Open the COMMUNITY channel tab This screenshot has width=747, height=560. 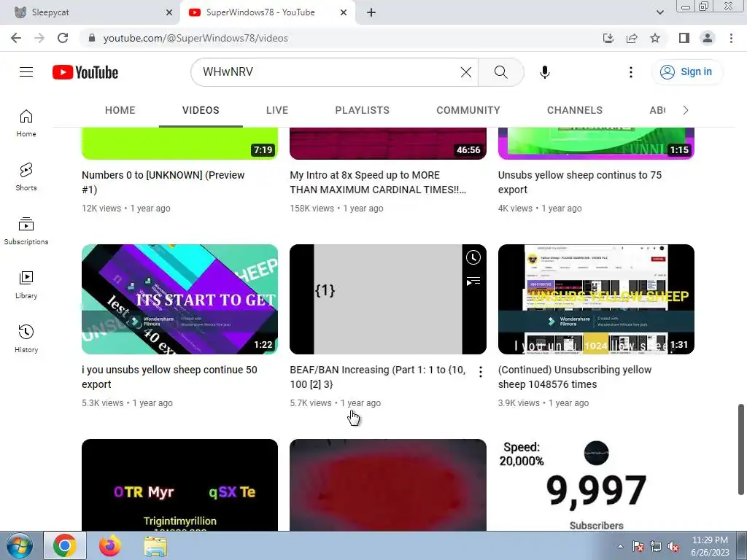point(468,110)
